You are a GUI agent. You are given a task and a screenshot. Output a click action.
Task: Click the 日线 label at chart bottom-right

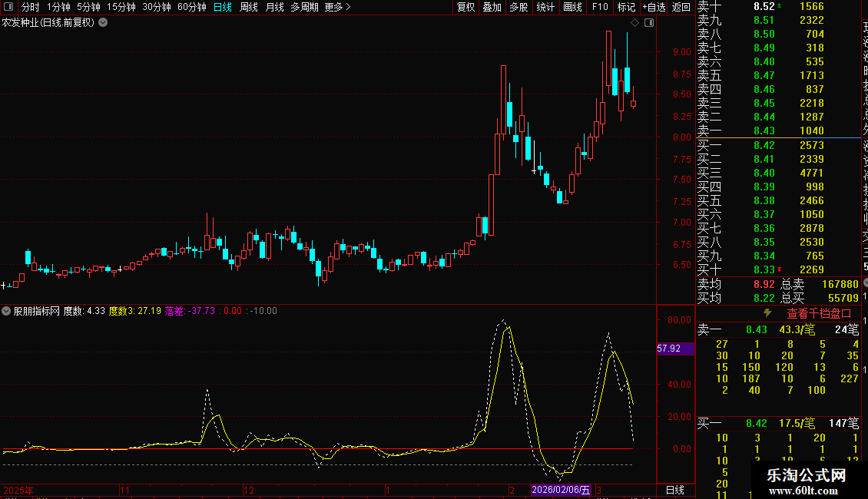(674, 490)
